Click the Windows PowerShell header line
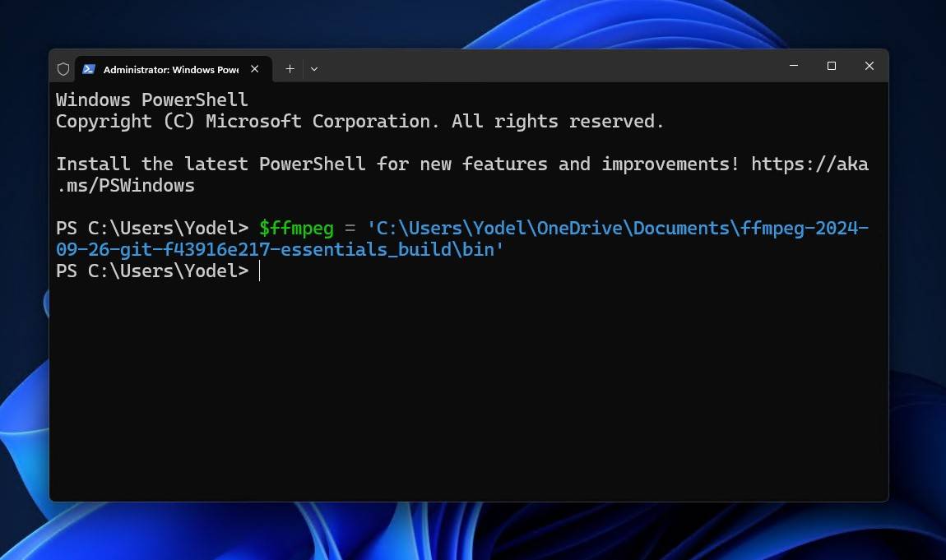The width and height of the screenshot is (946, 560). pyautogui.click(x=151, y=100)
